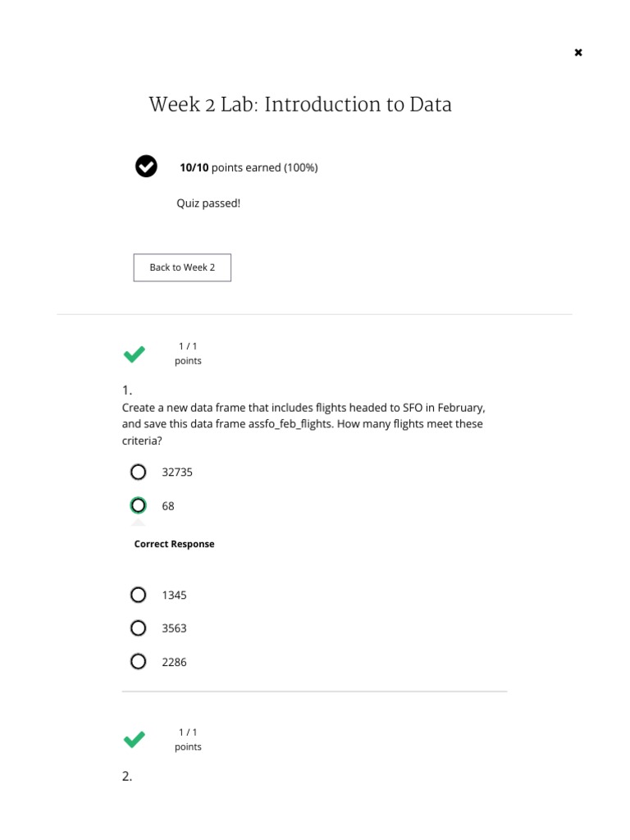Click the Correct Response label

[174, 544]
